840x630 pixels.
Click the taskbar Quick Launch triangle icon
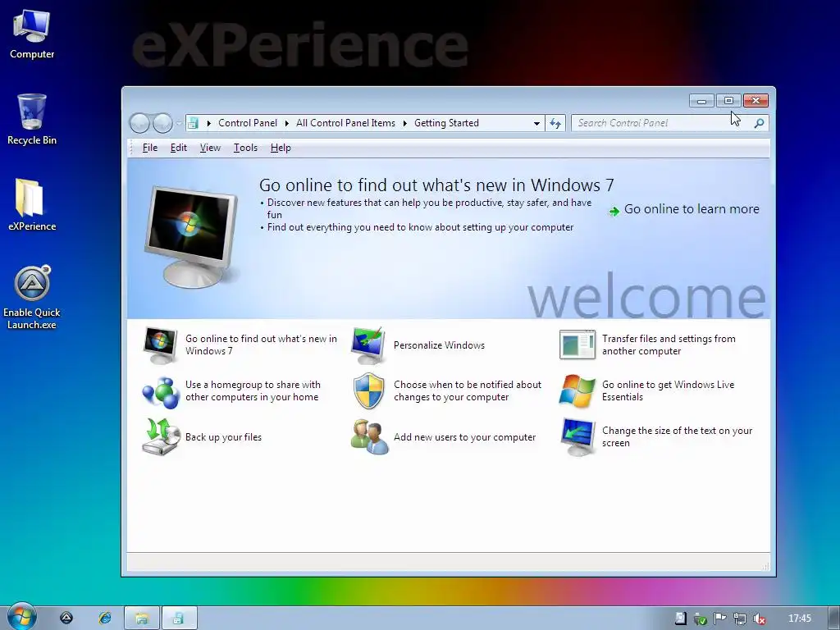(66, 619)
